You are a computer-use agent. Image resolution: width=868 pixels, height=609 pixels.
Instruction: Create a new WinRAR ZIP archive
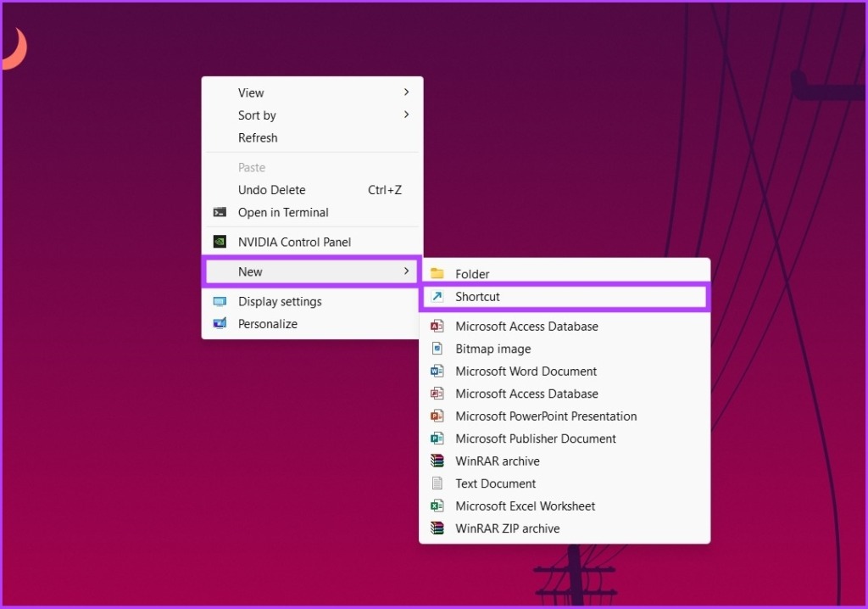[x=565, y=528]
